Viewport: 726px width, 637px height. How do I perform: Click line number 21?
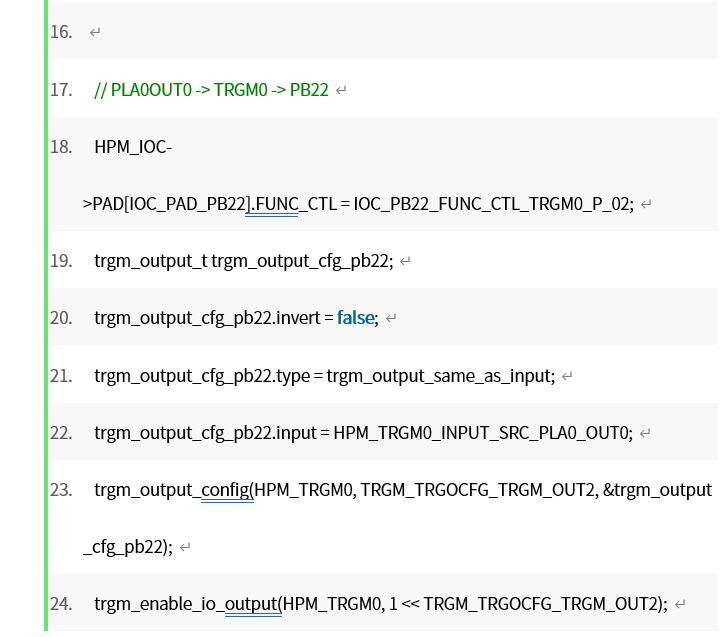pyautogui.click(x=61, y=376)
